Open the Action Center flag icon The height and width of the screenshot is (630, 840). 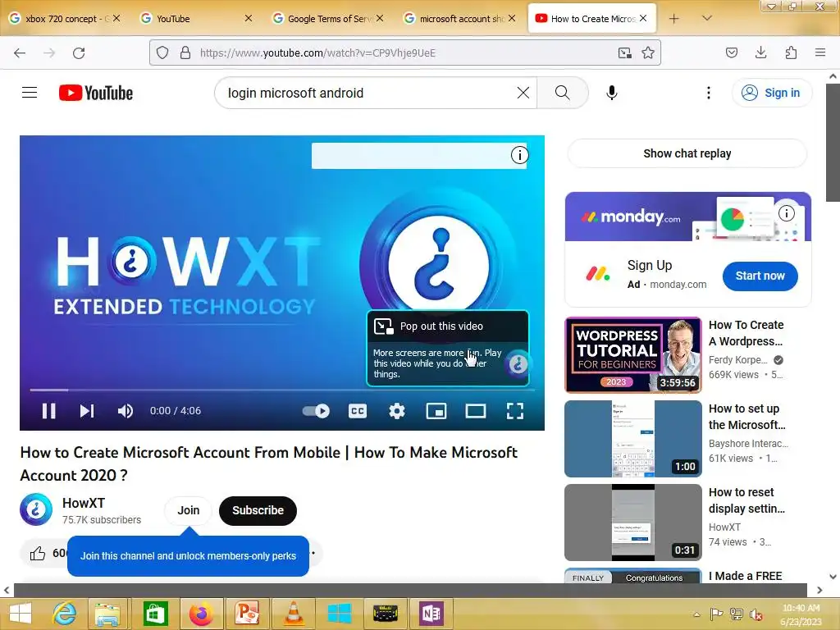point(716,614)
